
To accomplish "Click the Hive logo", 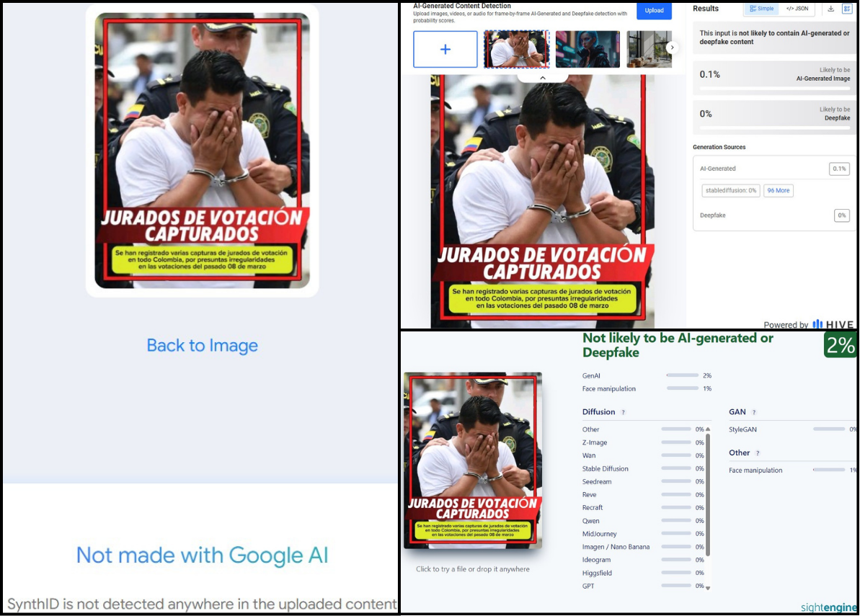I will (833, 324).
